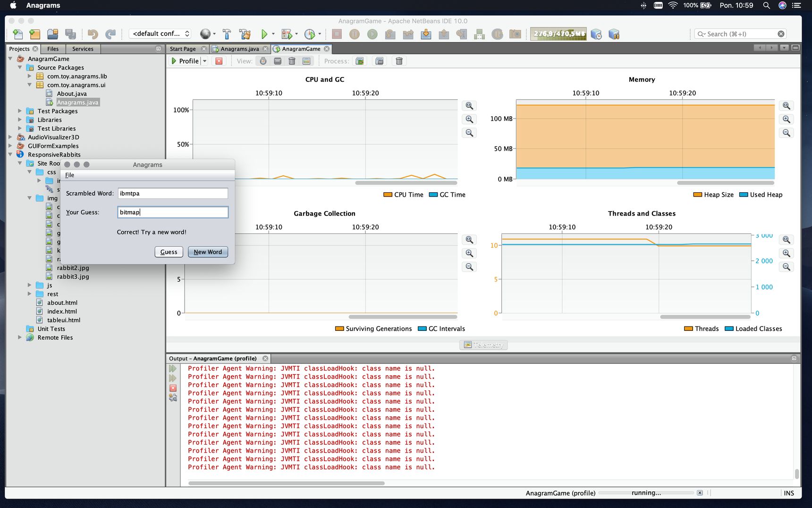Expand the Test Packages node
The image size is (812, 508).
click(x=20, y=111)
